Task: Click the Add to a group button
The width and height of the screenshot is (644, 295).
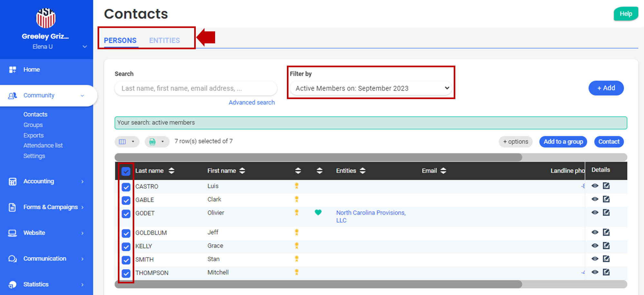Action: click(x=563, y=142)
